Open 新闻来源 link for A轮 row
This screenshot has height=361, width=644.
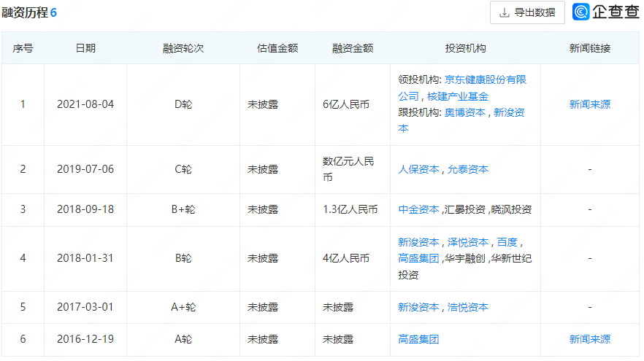click(x=589, y=339)
